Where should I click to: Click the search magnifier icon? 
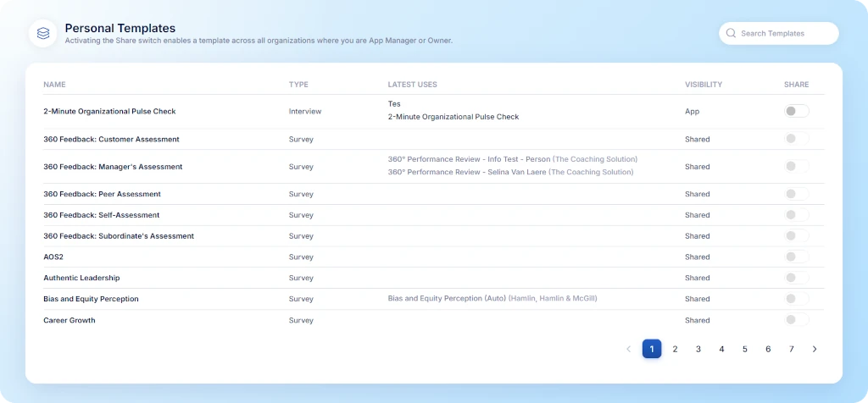731,33
